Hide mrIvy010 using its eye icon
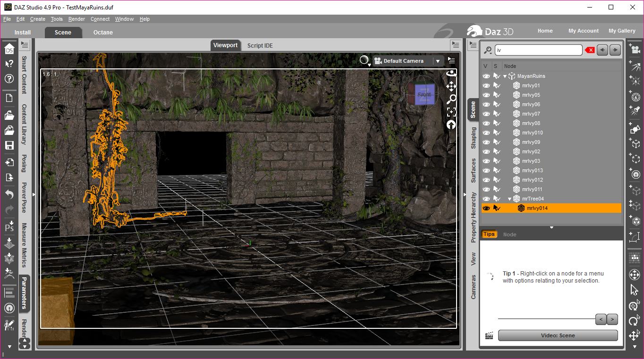 click(486, 133)
